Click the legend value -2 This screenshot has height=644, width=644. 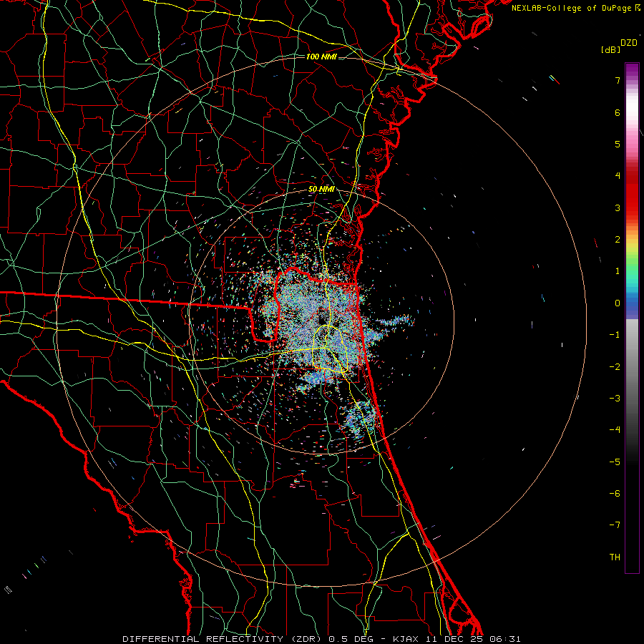615,367
